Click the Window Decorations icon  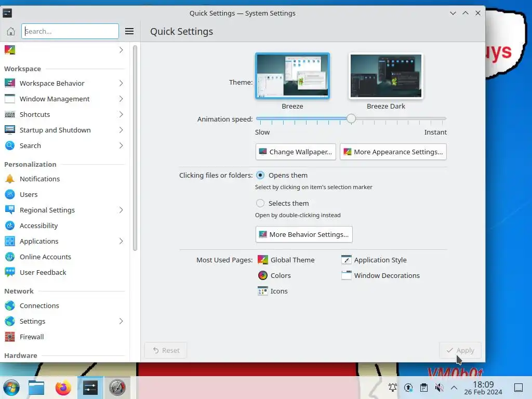pos(347,275)
